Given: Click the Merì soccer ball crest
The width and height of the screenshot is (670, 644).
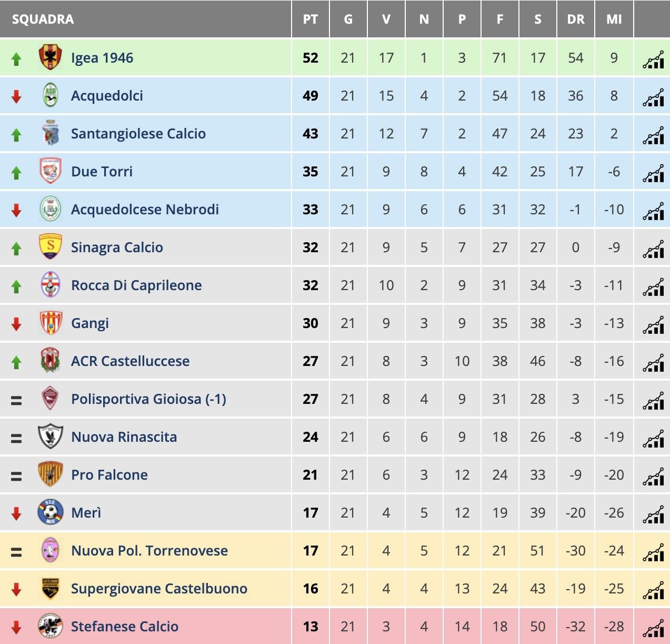Looking at the screenshot, I should [51, 512].
